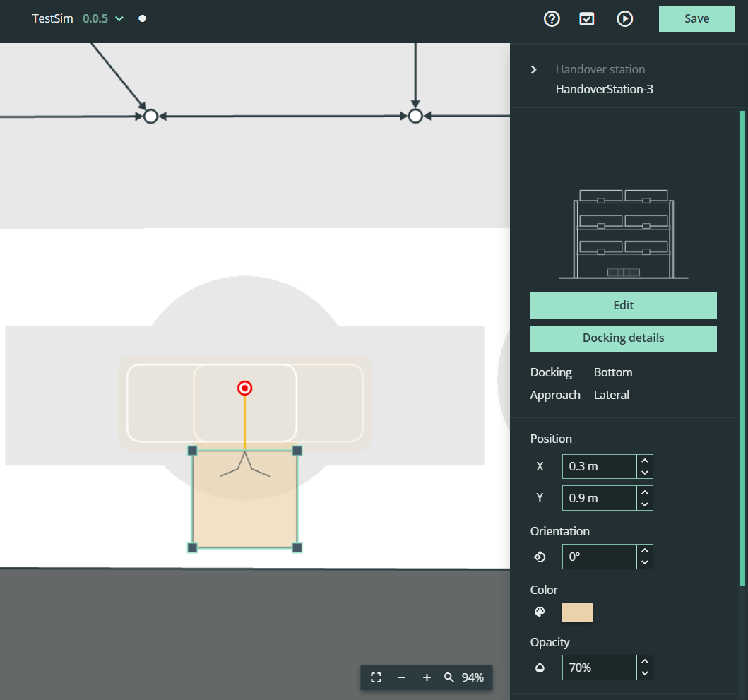Click the Save button
This screenshot has height=700, width=748.
pyautogui.click(x=697, y=18)
